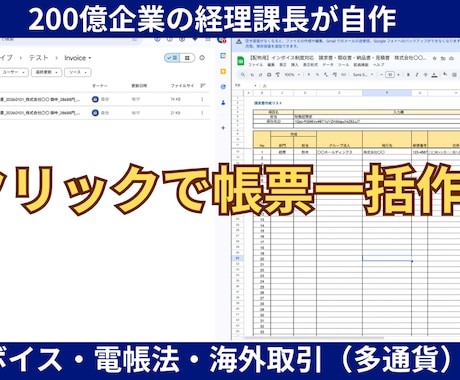
Task: Star the spreadsheet document
Action: (434, 58)
